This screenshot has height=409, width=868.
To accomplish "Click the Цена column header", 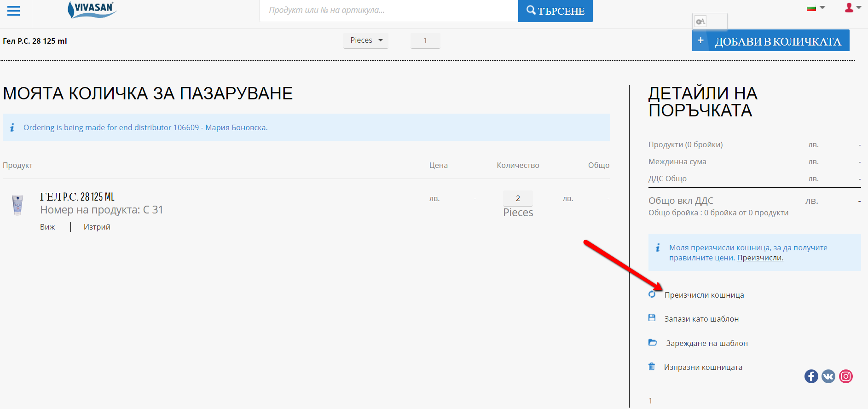I will click(439, 165).
